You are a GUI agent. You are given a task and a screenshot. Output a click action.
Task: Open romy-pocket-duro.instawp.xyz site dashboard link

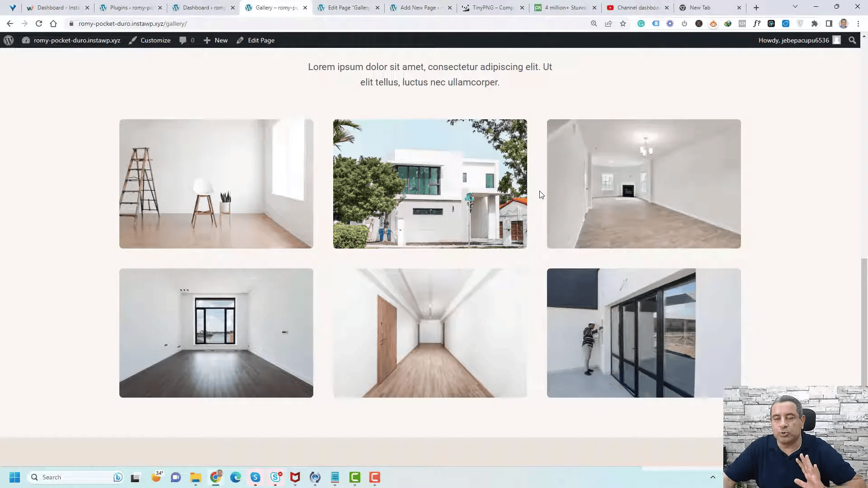71,40
